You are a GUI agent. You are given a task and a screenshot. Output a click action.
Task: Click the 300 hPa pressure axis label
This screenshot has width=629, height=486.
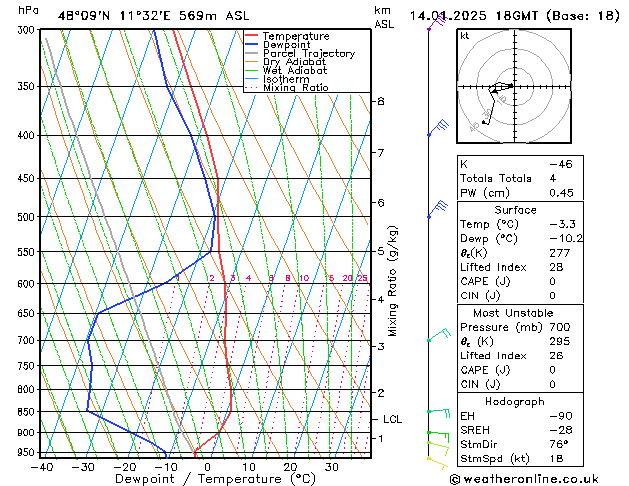[x=28, y=30]
